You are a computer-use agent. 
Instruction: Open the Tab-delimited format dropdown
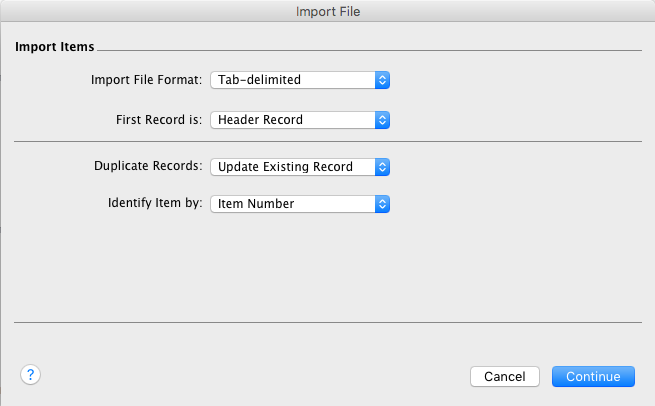click(291, 79)
